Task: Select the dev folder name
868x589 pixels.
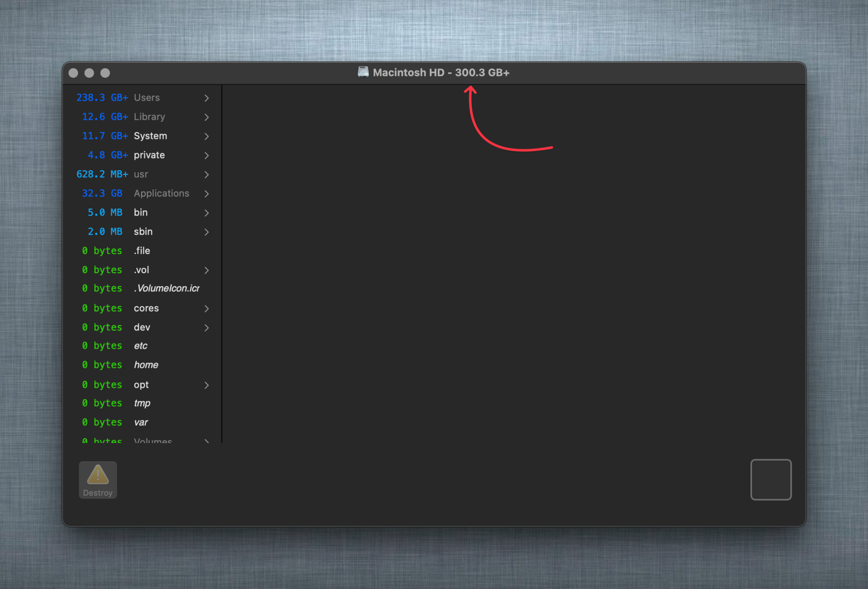Action: tap(142, 327)
